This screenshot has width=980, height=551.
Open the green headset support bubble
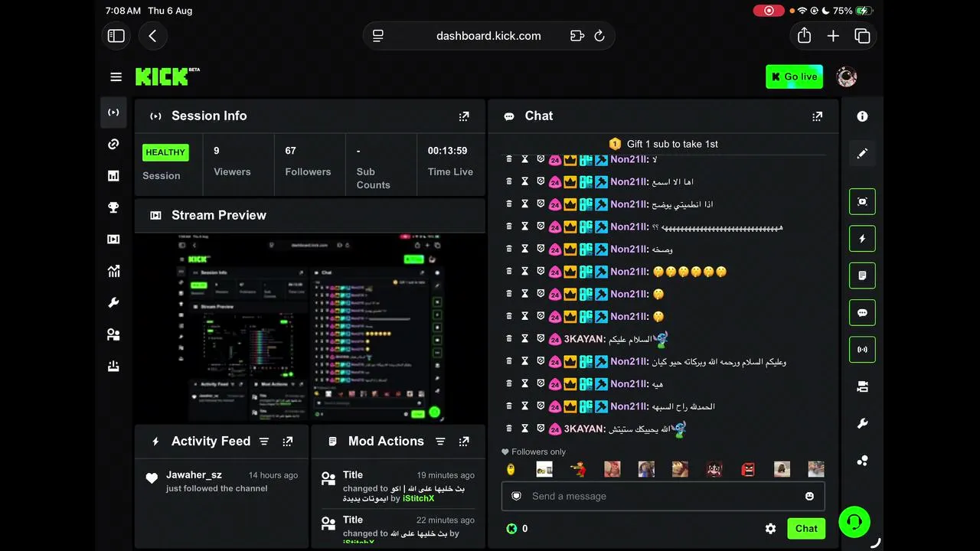pos(854,522)
